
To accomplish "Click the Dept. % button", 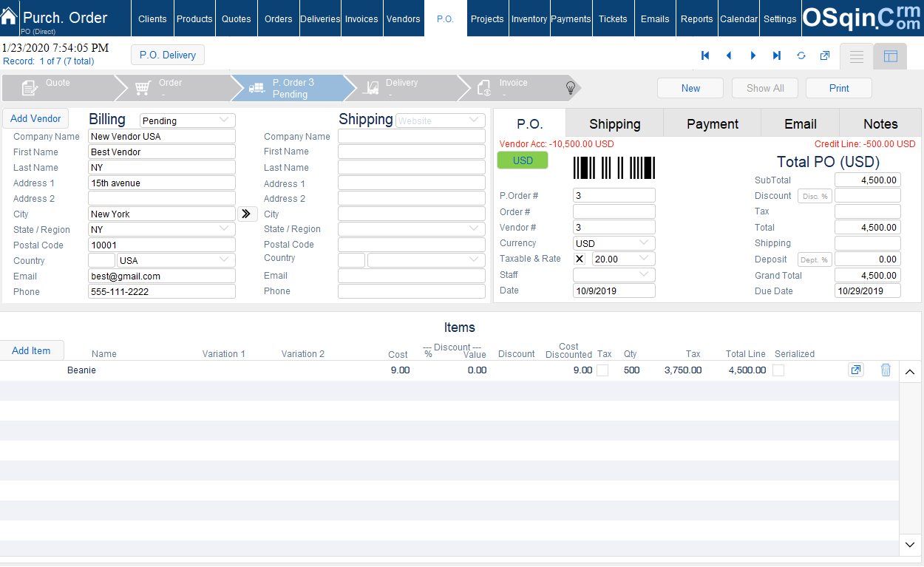I will (815, 259).
